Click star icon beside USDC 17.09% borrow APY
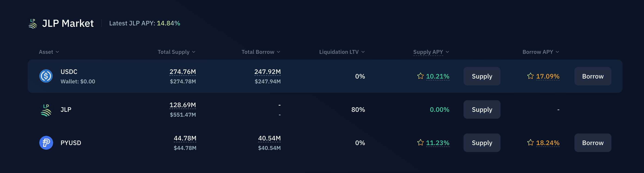 click(530, 76)
